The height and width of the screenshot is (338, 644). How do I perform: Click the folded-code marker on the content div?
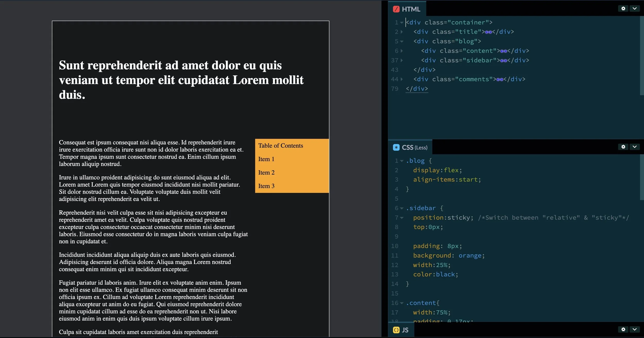504,51
